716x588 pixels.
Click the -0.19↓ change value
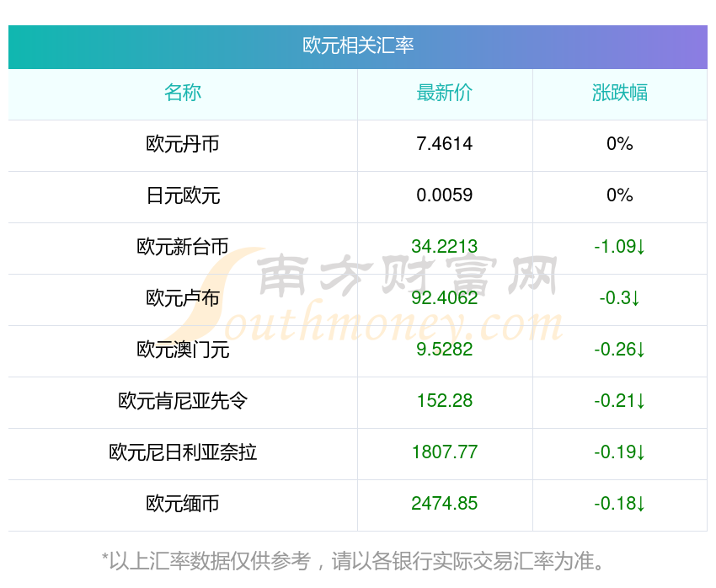(x=620, y=452)
